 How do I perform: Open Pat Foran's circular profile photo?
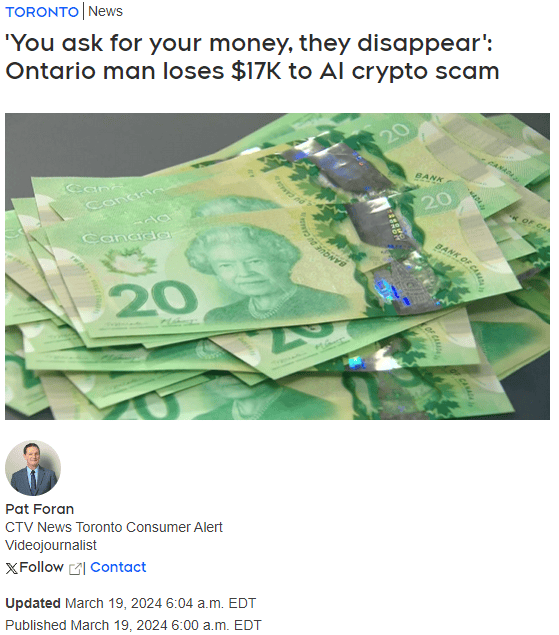[33, 468]
